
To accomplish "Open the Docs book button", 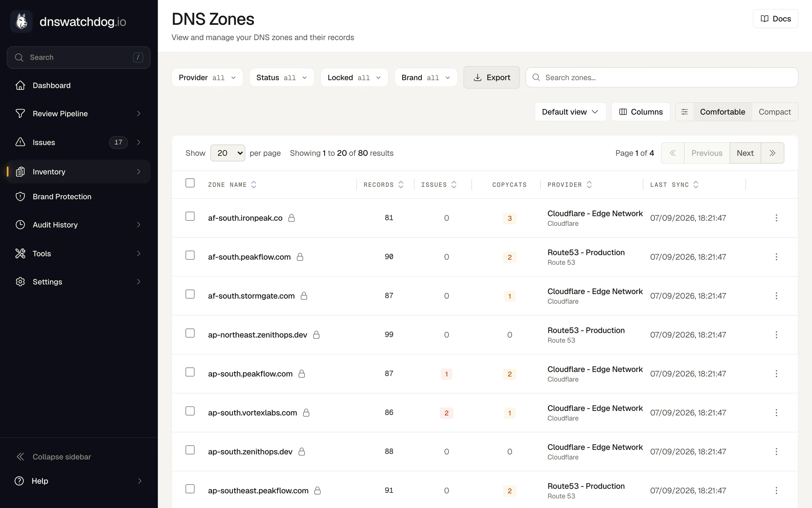I will click(x=775, y=19).
